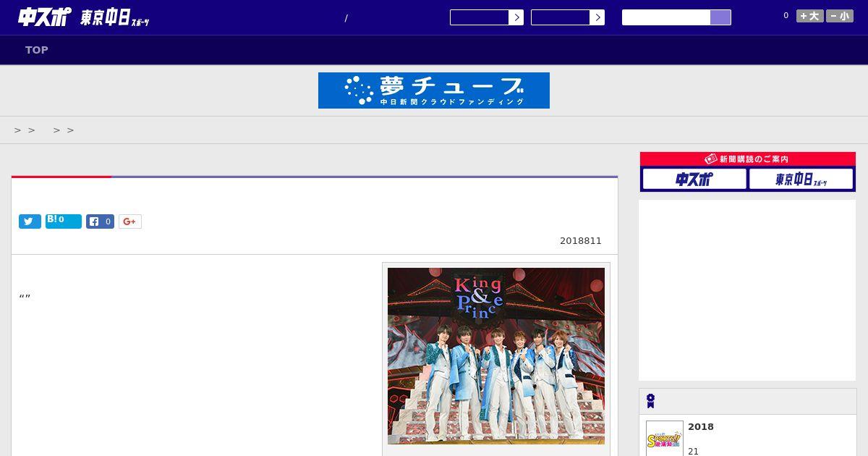
Task: Go to the TOP navigation item
Action: [37, 50]
